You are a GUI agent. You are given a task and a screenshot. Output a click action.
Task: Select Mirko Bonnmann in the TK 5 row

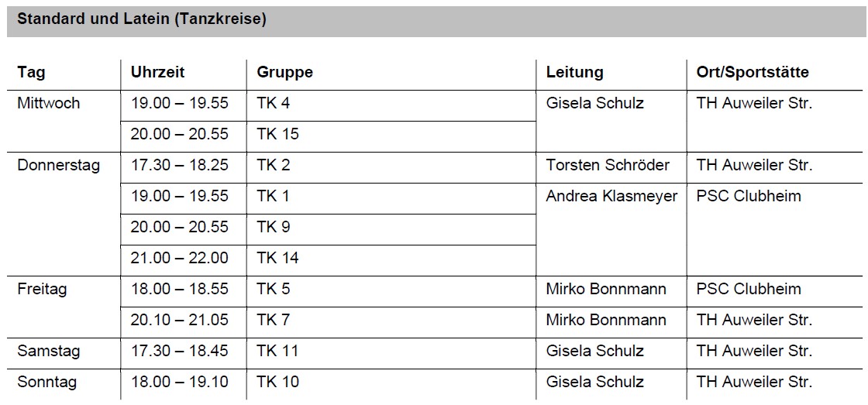point(606,289)
